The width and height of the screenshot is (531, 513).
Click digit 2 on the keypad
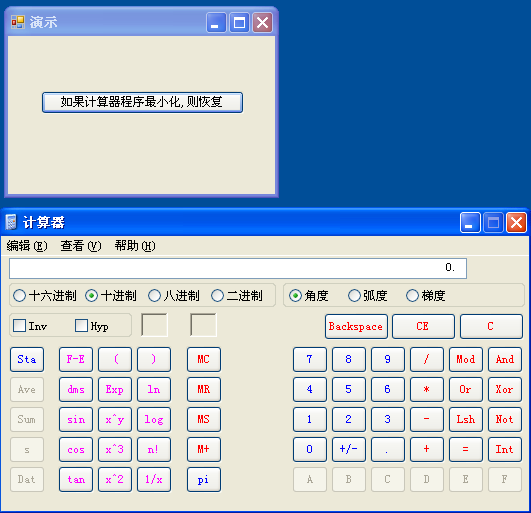348,420
